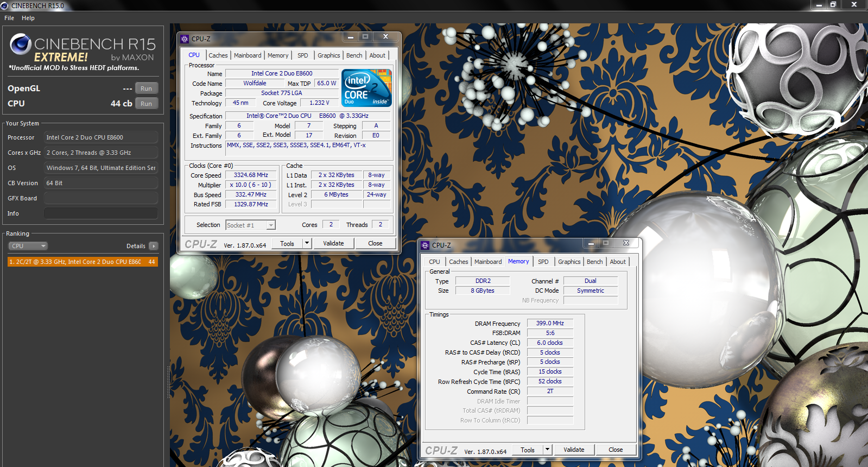This screenshot has height=467, width=868.
Task: Switch to Caches tab in lower CPU-Z
Action: 459,262
